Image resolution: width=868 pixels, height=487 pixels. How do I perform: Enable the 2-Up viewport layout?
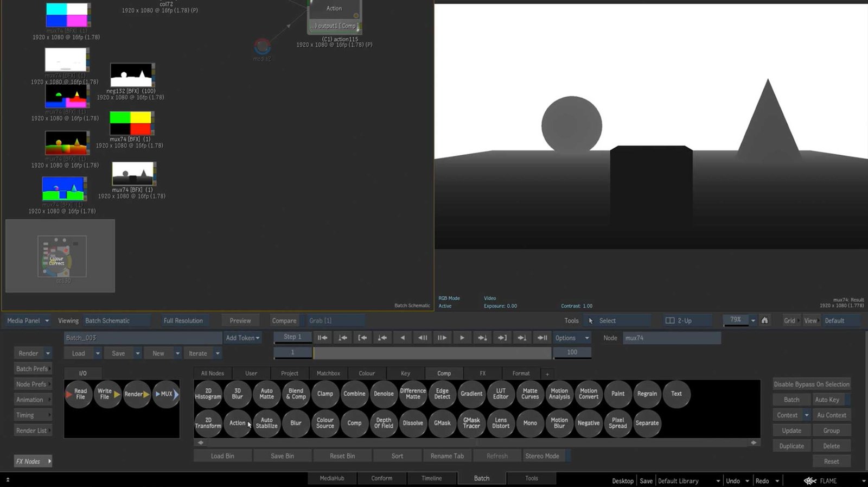679,320
